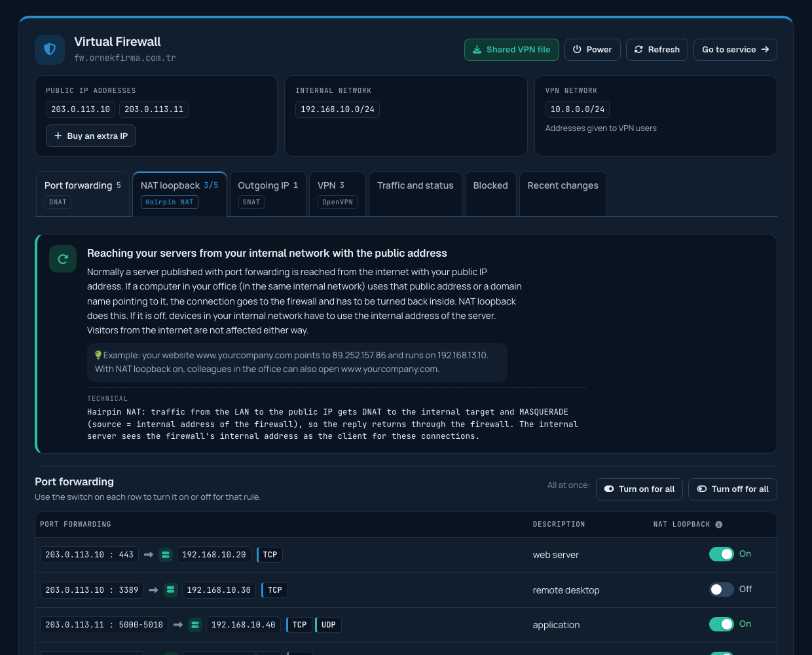
Task: Click the OpenVPN badge
Action: (x=338, y=202)
